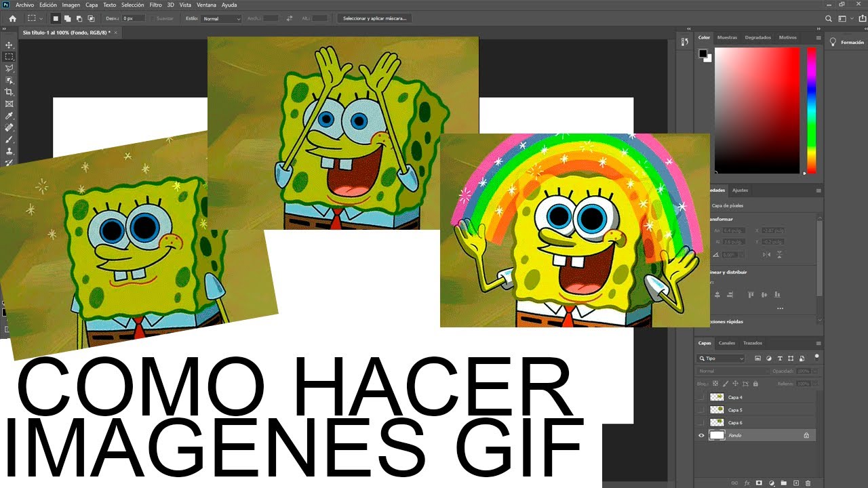Click the vertical hue spectrum slider

(811, 110)
